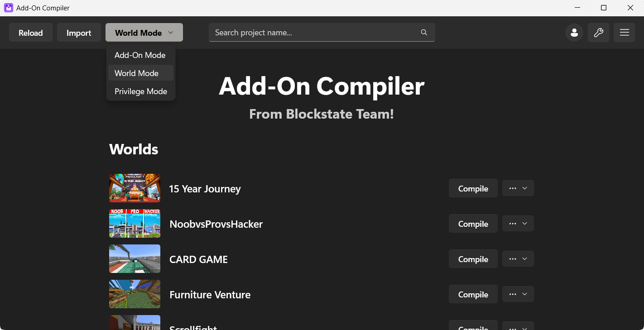The image size is (644, 330).
Task: Switch to Privilege Mode
Action: (140, 91)
